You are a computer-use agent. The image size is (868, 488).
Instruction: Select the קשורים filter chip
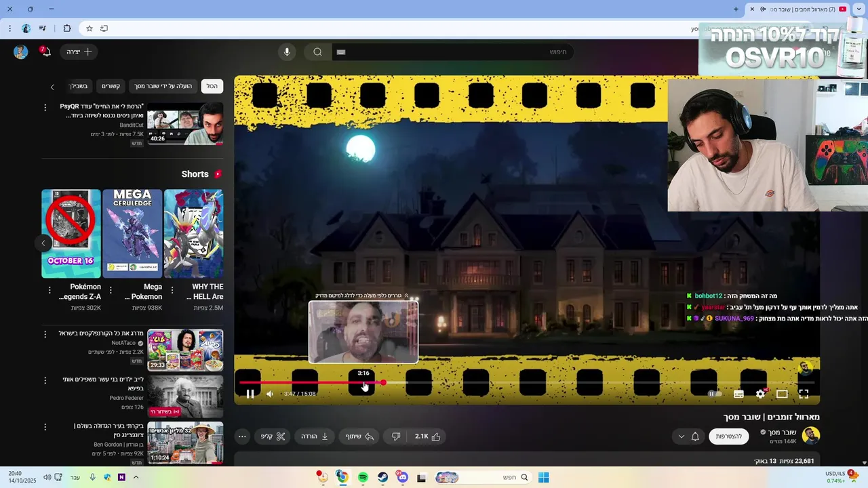tap(111, 86)
